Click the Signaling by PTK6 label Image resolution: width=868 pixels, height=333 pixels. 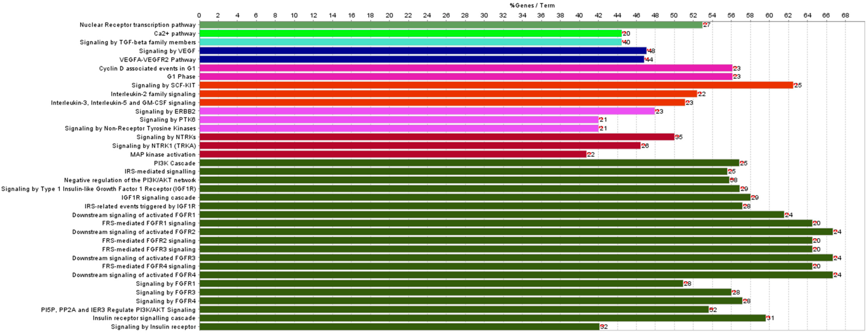(168, 120)
